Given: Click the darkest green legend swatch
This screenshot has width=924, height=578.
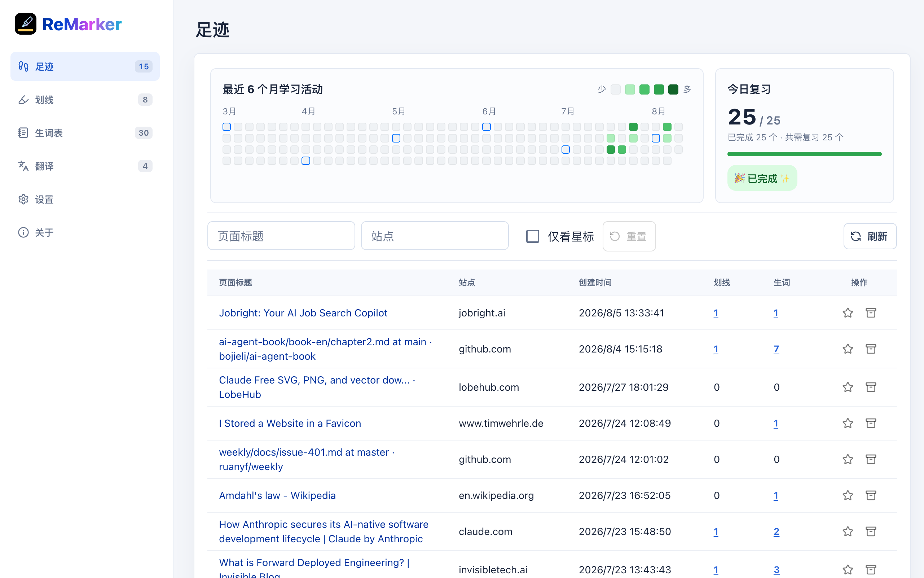Looking at the screenshot, I should 673,89.
